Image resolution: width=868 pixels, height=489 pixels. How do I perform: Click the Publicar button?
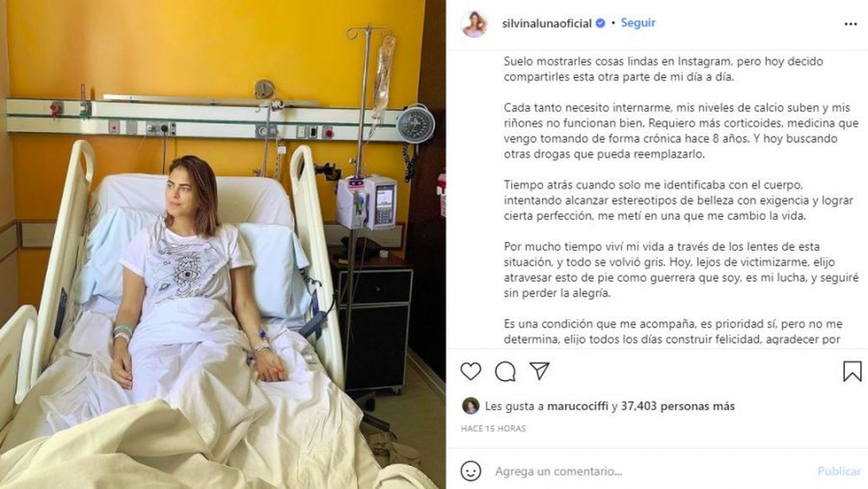click(839, 472)
